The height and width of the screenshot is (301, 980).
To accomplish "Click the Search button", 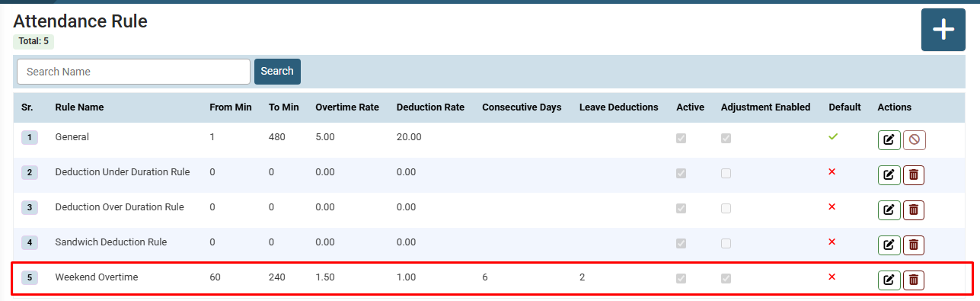I will click(x=277, y=71).
